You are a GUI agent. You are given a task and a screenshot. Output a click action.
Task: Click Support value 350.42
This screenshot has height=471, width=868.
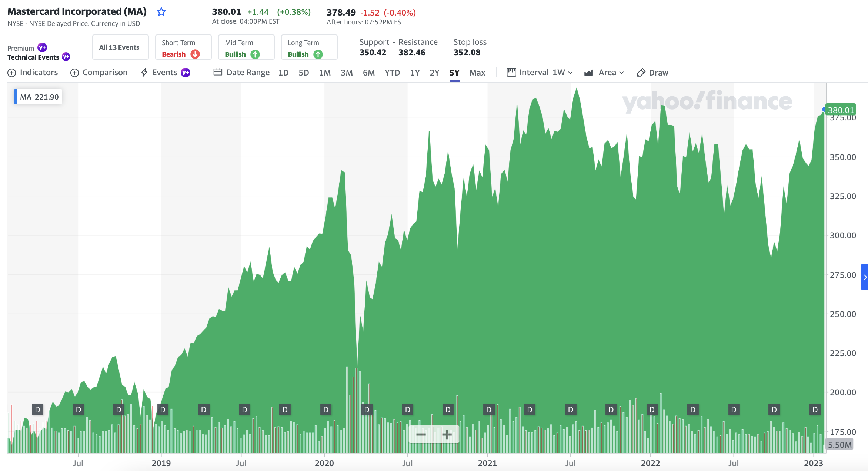click(x=373, y=53)
